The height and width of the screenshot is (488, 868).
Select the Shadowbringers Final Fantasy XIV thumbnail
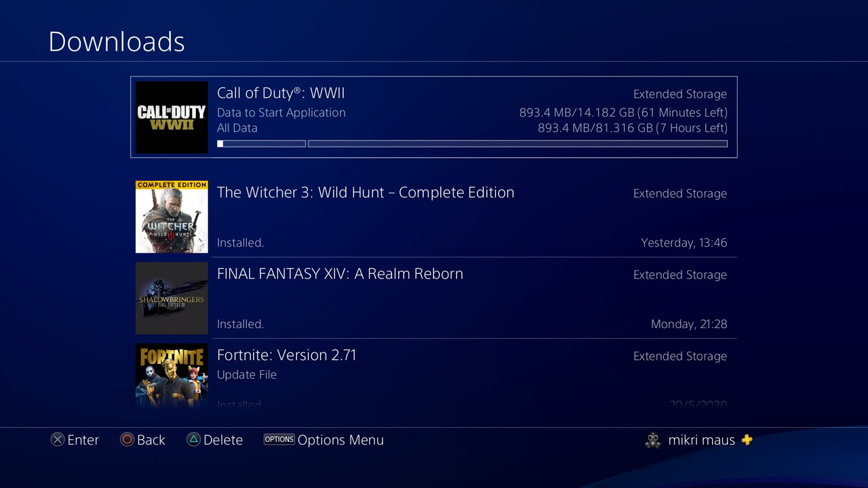(x=172, y=298)
